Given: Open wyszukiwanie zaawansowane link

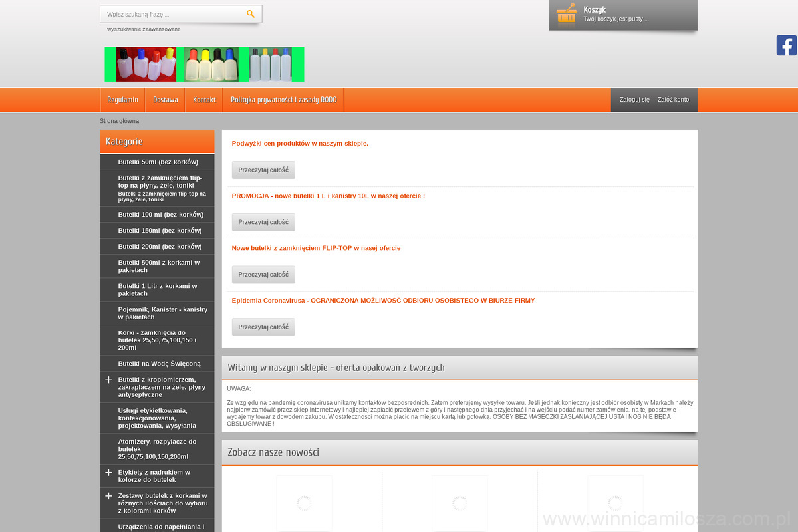Looking at the screenshot, I should coord(144,29).
